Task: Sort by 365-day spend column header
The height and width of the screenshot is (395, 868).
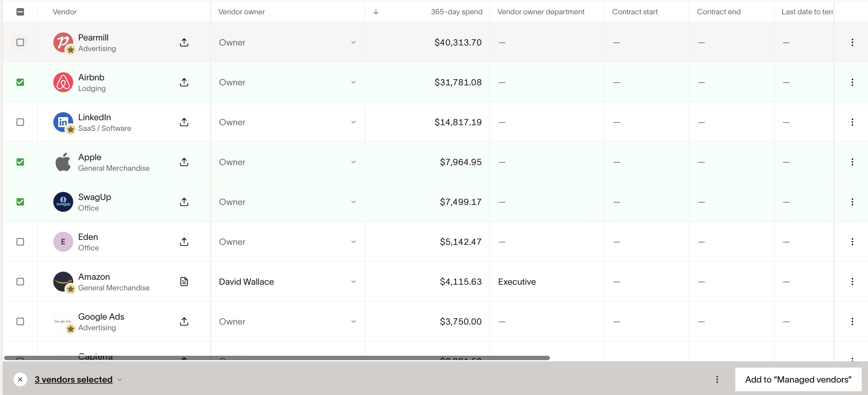Action: point(456,12)
